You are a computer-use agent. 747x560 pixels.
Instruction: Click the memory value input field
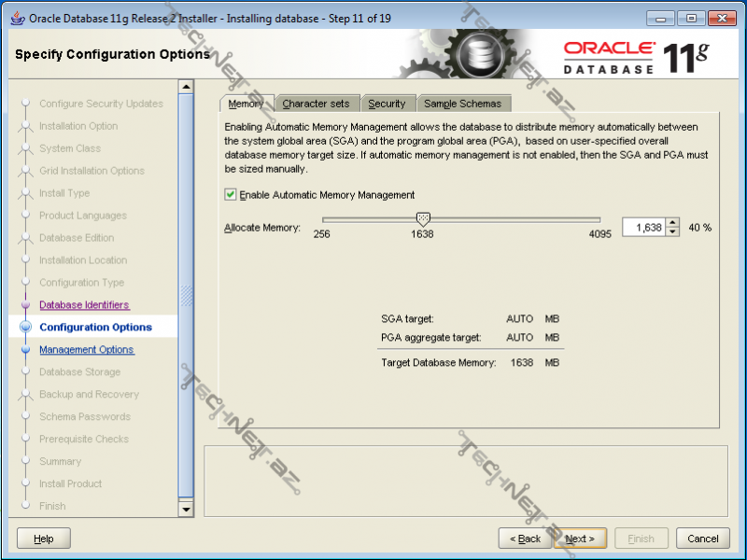coord(643,228)
